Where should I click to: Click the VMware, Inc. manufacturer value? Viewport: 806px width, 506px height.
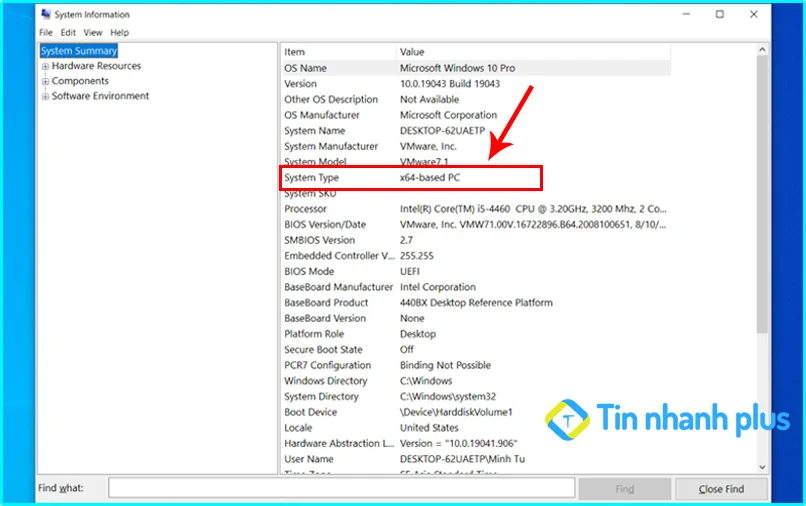(x=428, y=147)
